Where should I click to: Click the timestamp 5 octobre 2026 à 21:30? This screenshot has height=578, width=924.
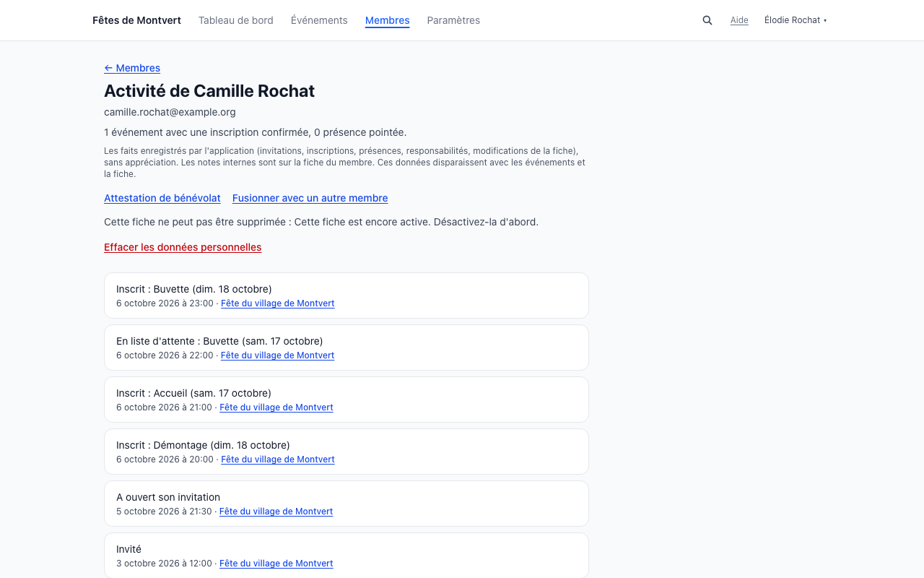click(164, 512)
